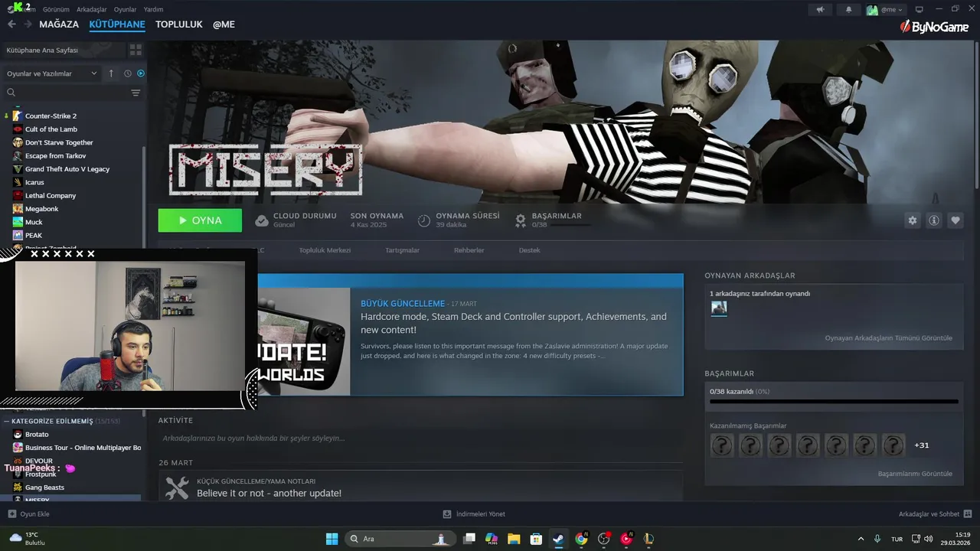Select Grand Theft Auto V Legacy
The image size is (980, 551).
[67, 169]
